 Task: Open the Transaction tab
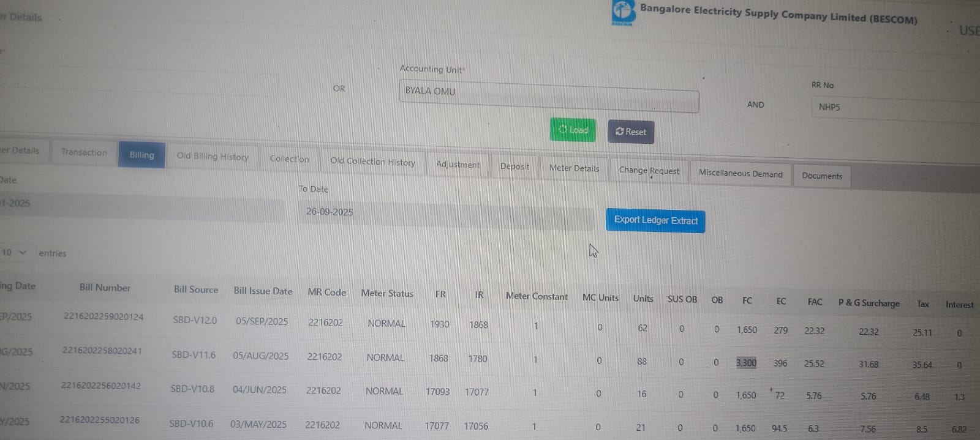point(84,152)
